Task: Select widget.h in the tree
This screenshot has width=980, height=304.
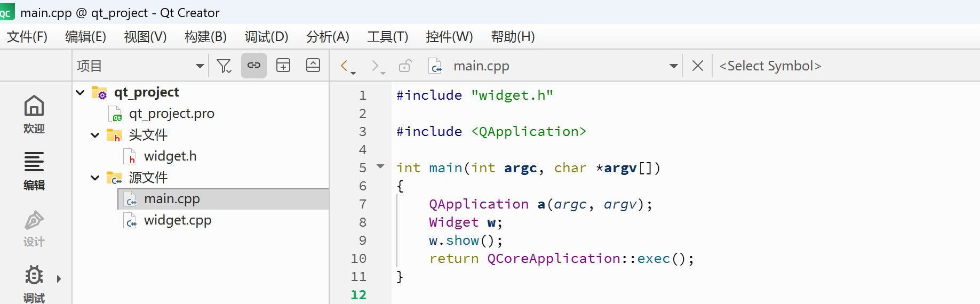Action: pos(170,156)
